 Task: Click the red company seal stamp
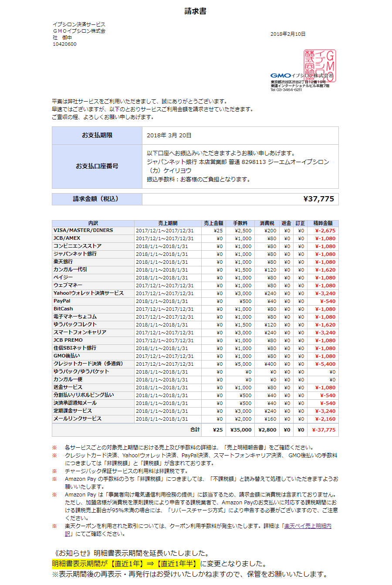coord(320,65)
